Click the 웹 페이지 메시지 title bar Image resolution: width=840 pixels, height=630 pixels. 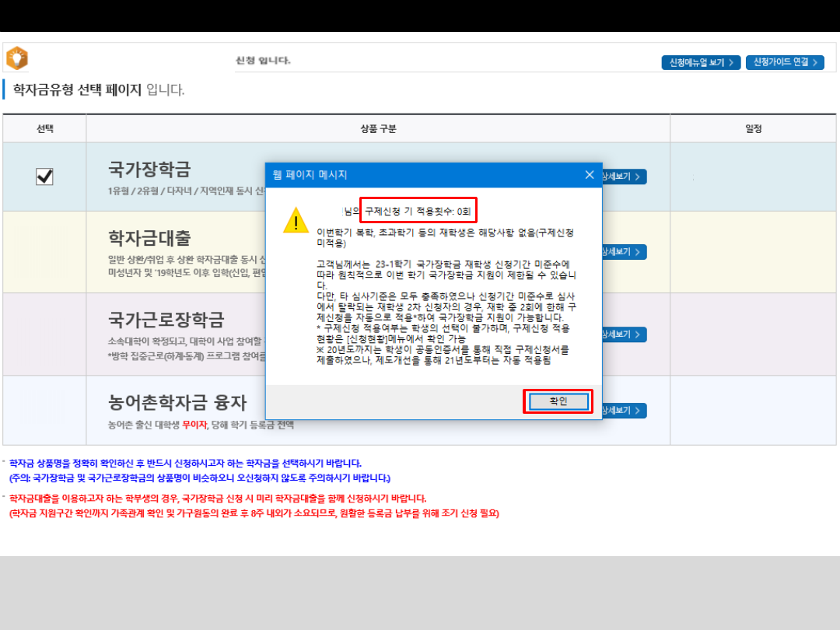click(420, 175)
